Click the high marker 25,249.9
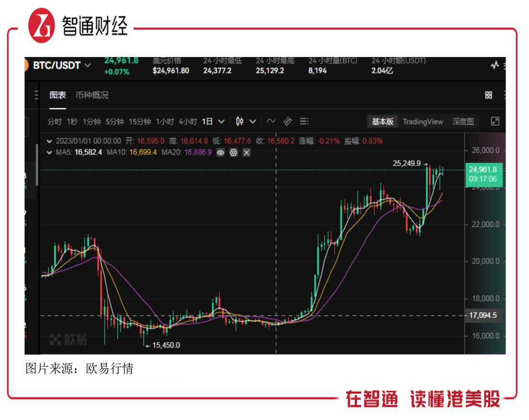The image size is (529, 420). (406, 163)
